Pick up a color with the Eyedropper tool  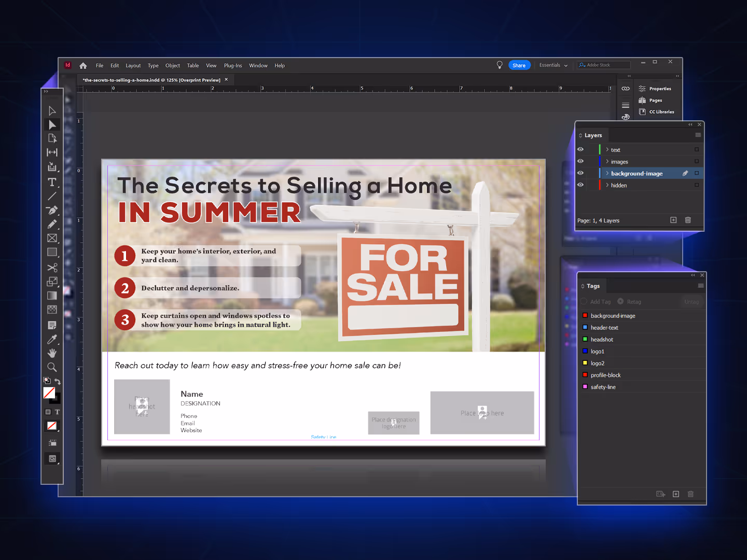52,340
